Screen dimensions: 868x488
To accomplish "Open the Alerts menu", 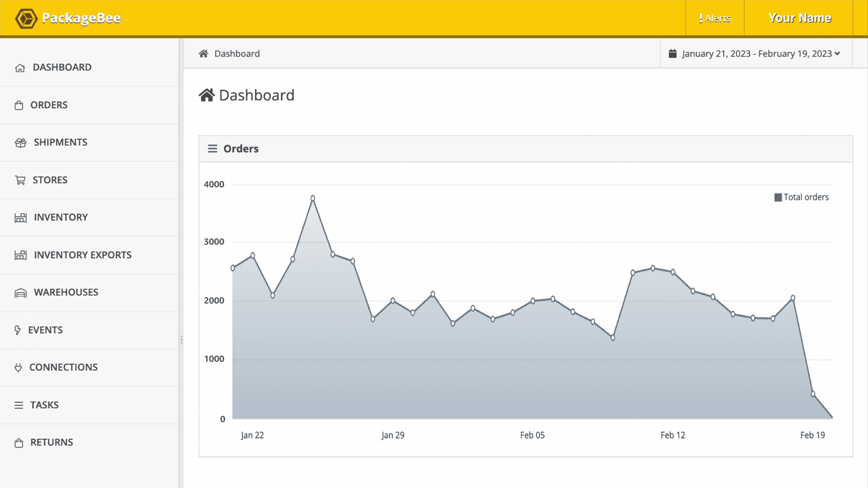I will [714, 17].
